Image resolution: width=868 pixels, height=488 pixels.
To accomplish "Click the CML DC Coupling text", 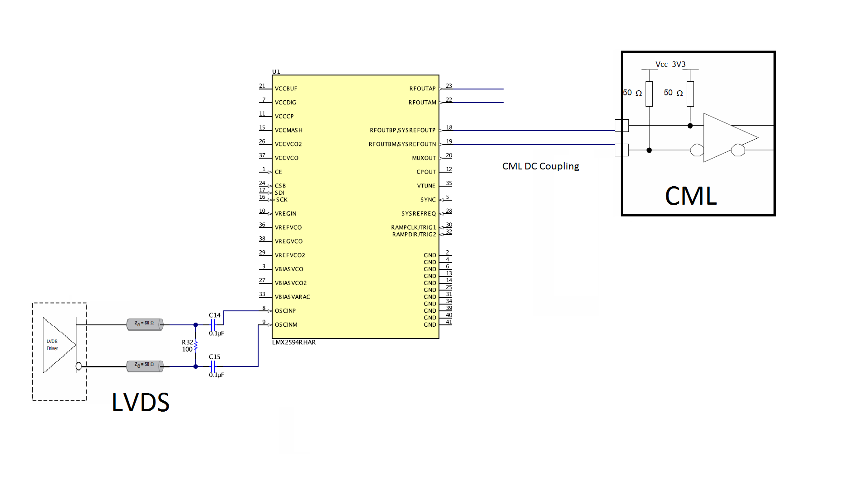I will [541, 166].
